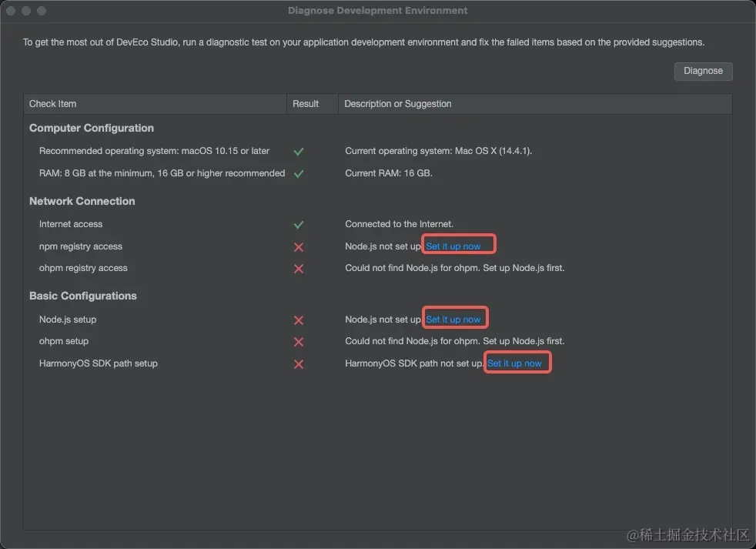Click the red X for HarmonyOS SDK path
The image size is (756, 549).
[299, 364]
